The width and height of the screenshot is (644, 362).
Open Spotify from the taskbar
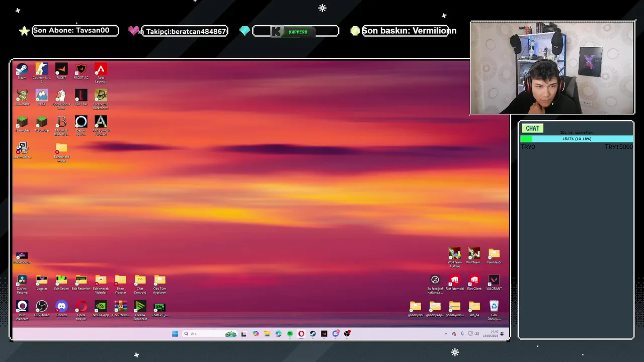coord(290,334)
